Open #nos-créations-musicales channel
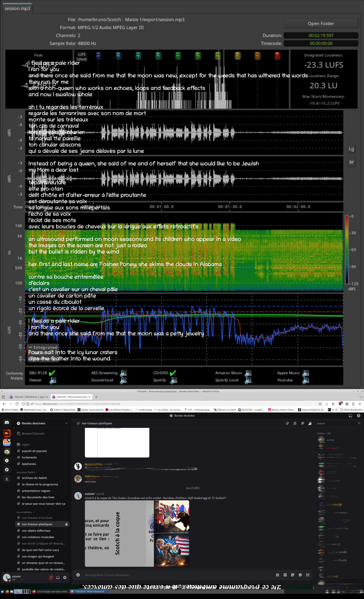The height and width of the screenshot is (599, 364). [x=38, y=537]
